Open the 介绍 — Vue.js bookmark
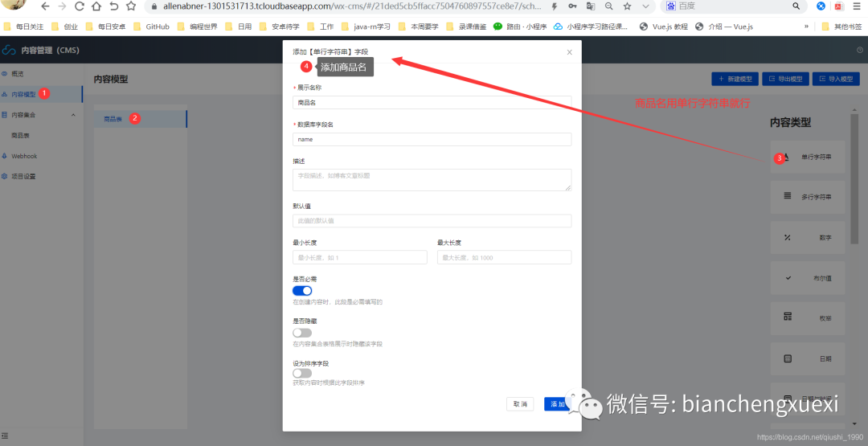This screenshot has height=446, width=868. point(724,26)
